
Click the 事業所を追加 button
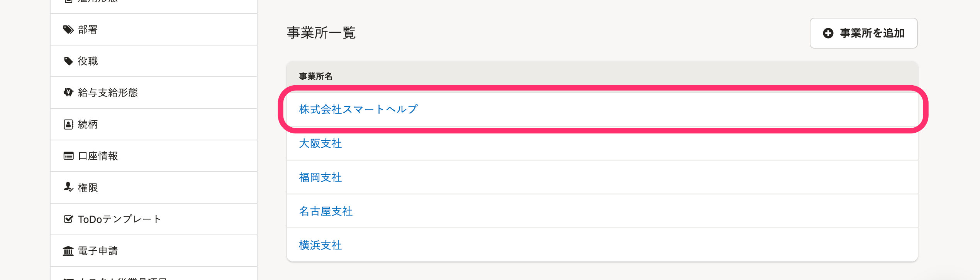[863, 33]
